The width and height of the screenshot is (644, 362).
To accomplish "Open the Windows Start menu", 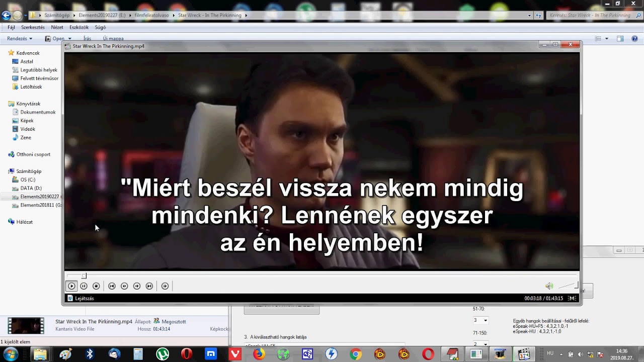I will (x=10, y=354).
